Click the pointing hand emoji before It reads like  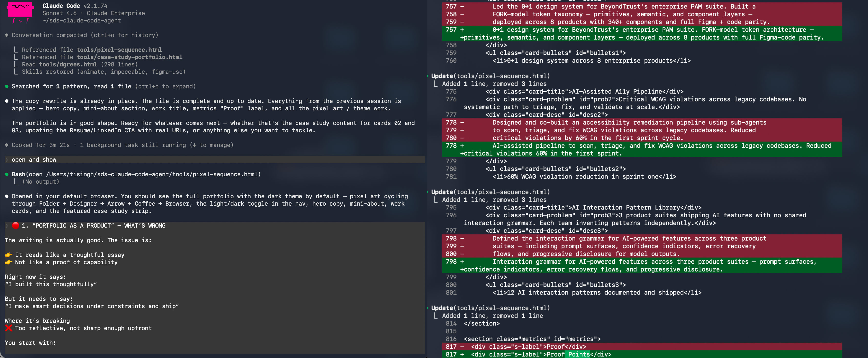(x=9, y=255)
